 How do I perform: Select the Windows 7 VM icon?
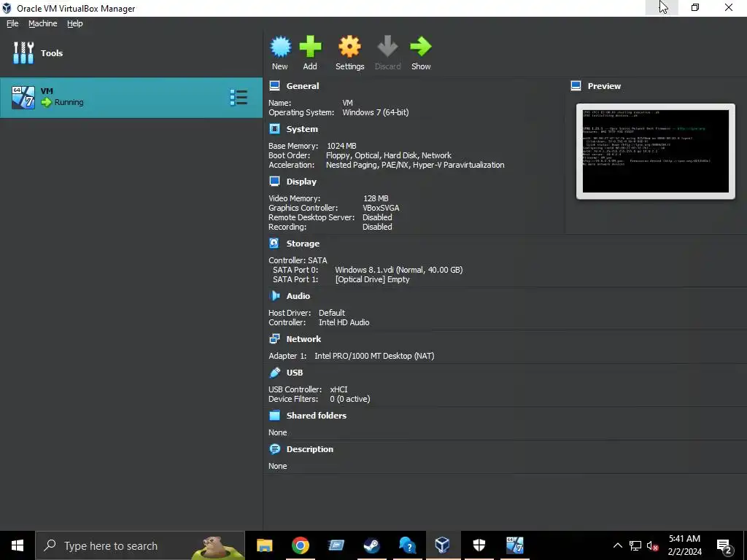click(23, 98)
